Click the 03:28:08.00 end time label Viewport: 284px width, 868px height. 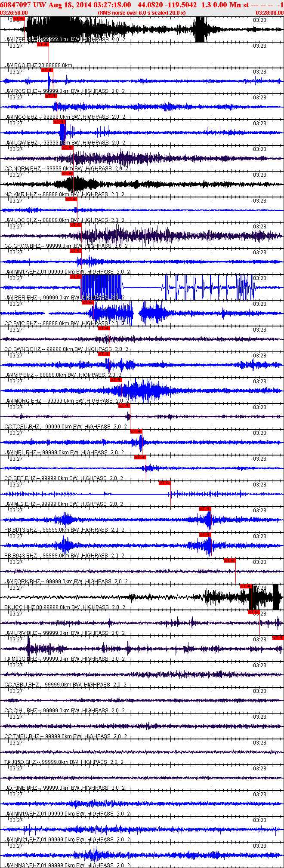[270, 13]
